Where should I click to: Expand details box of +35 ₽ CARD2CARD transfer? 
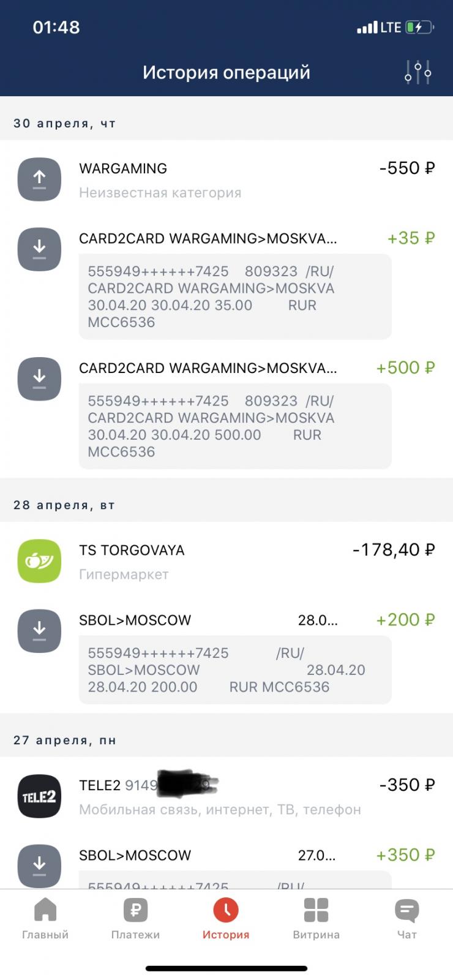click(x=235, y=296)
